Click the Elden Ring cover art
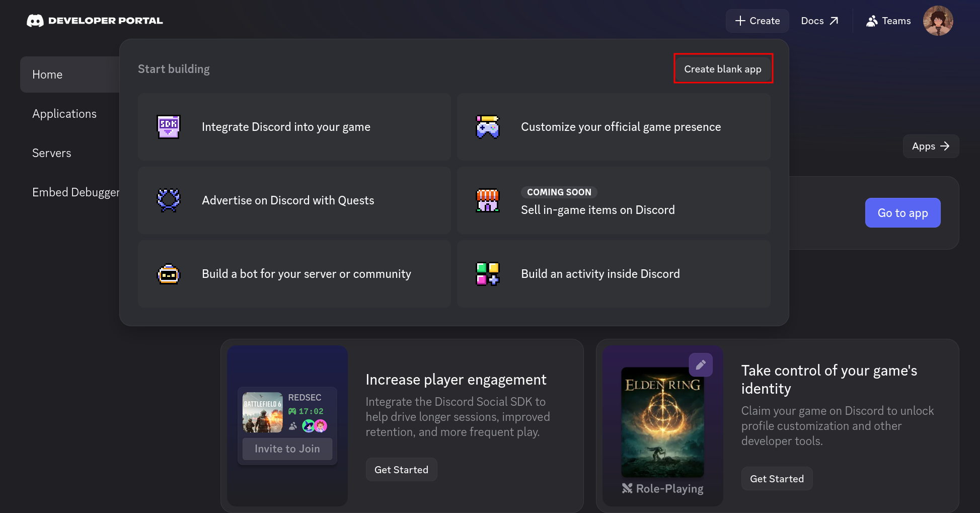The height and width of the screenshot is (513, 980). pyautogui.click(x=663, y=422)
